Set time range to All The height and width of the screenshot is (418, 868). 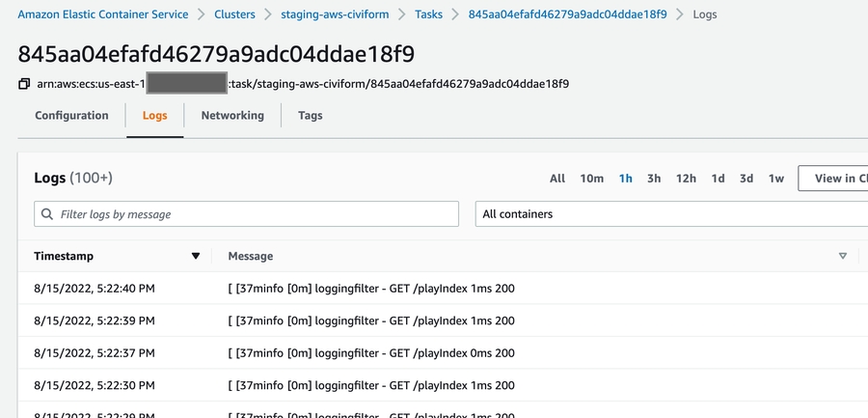click(x=557, y=179)
